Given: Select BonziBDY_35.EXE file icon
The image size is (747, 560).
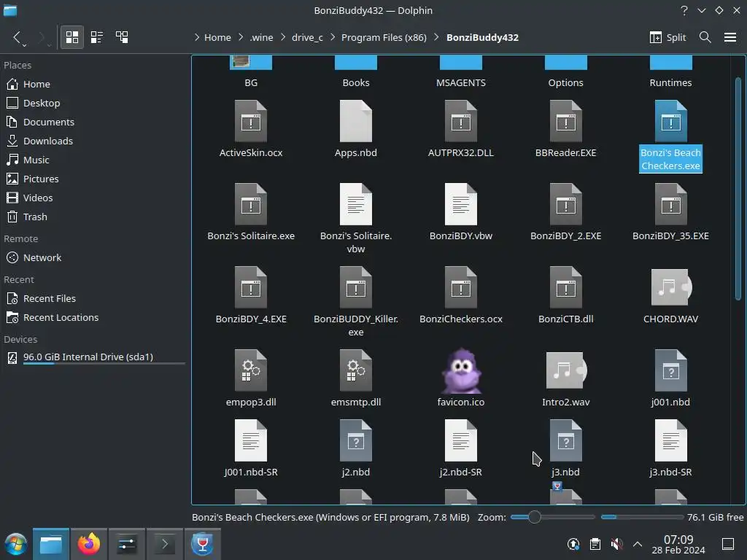Looking at the screenshot, I should click(671, 204).
